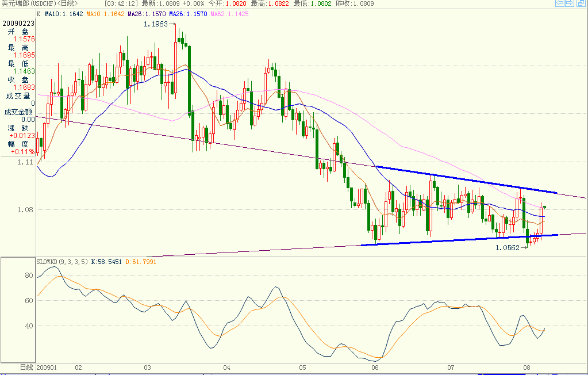Select the pink MA62:1.1425 indicator label
The height and width of the screenshot is (375, 588).
pyautogui.click(x=229, y=14)
